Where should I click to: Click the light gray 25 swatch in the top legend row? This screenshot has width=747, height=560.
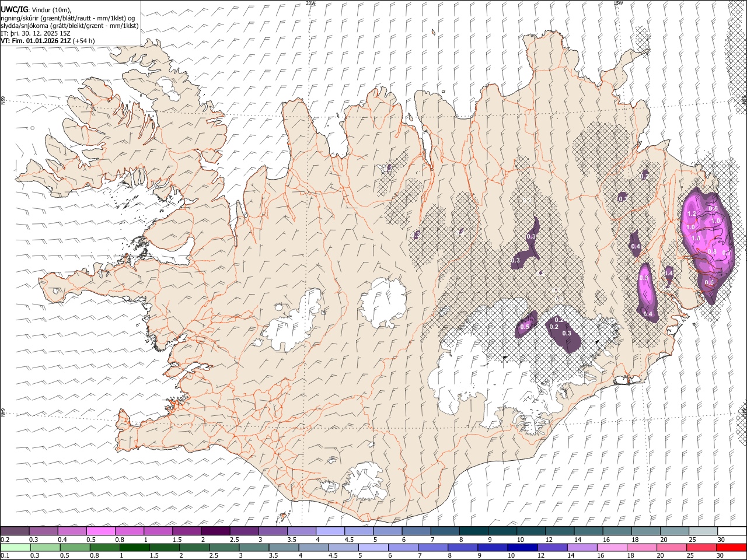[x=704, y=531]
